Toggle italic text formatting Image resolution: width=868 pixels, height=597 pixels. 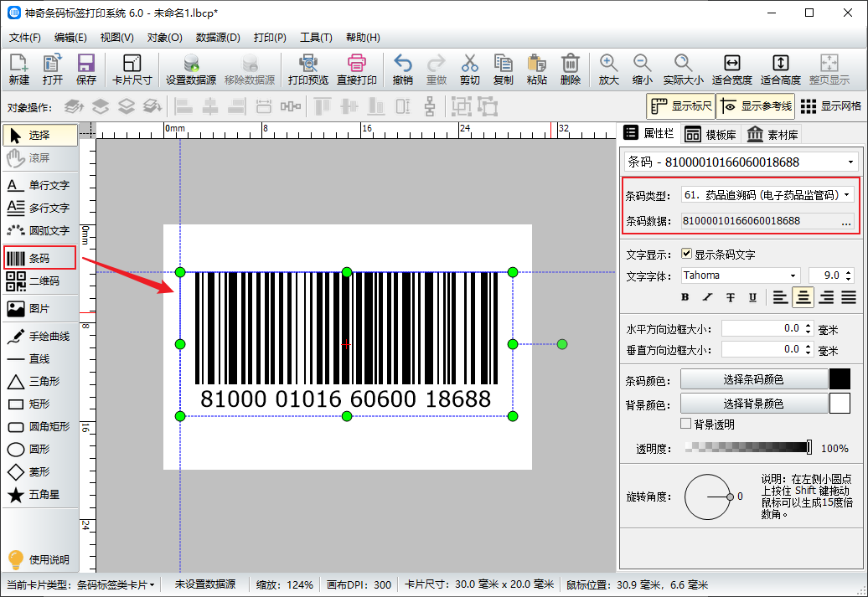[x=707, y=297]
